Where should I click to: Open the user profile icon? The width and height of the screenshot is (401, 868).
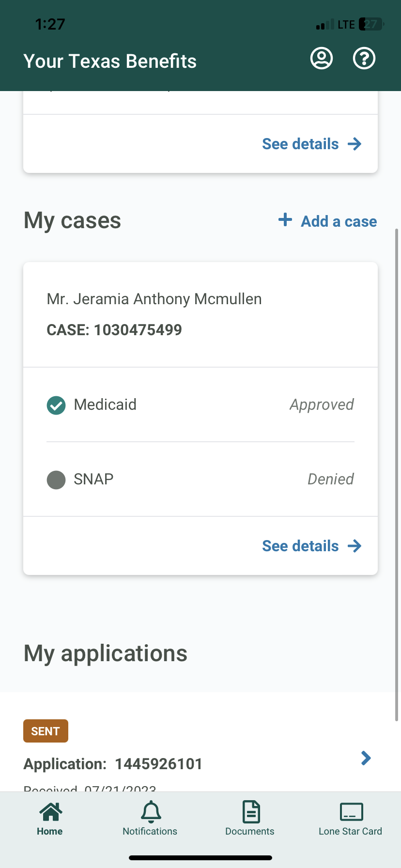pyautogui.click(x=322, y=59)
